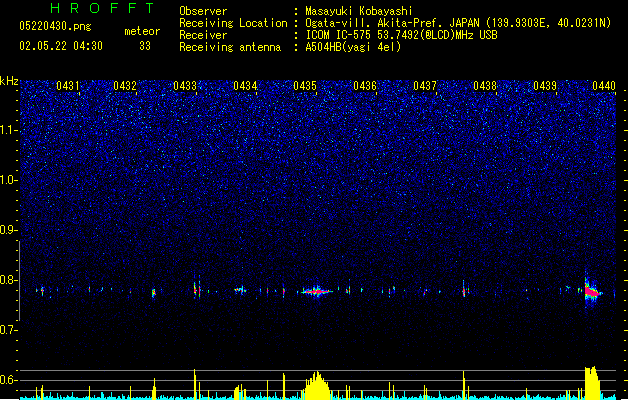Click the 0434 time marker
629x400 pixels.
tap(245, 86)
